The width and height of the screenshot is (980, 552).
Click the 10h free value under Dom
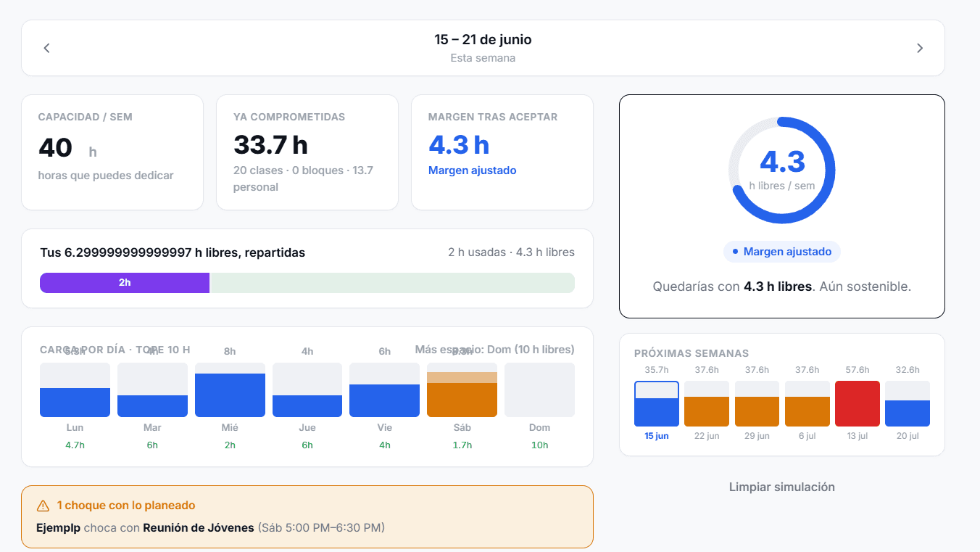point(539,445)
